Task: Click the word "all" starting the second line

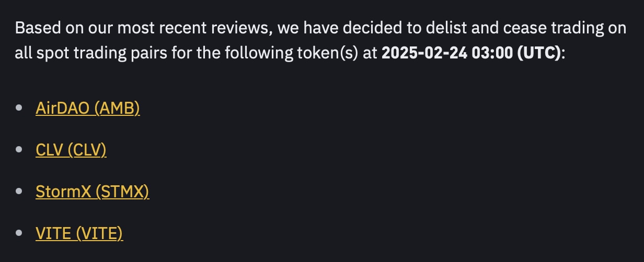Action: point(23,53)
